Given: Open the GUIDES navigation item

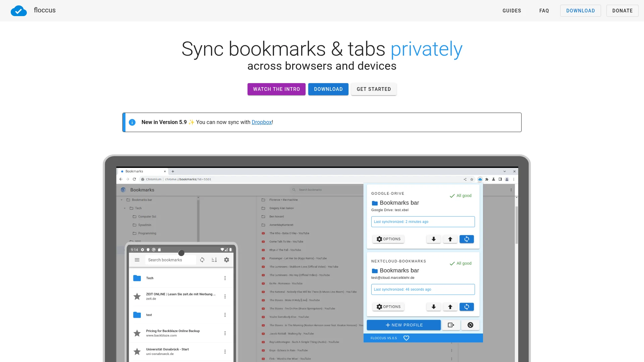Looking at the screenshot, I should [512, 11].
